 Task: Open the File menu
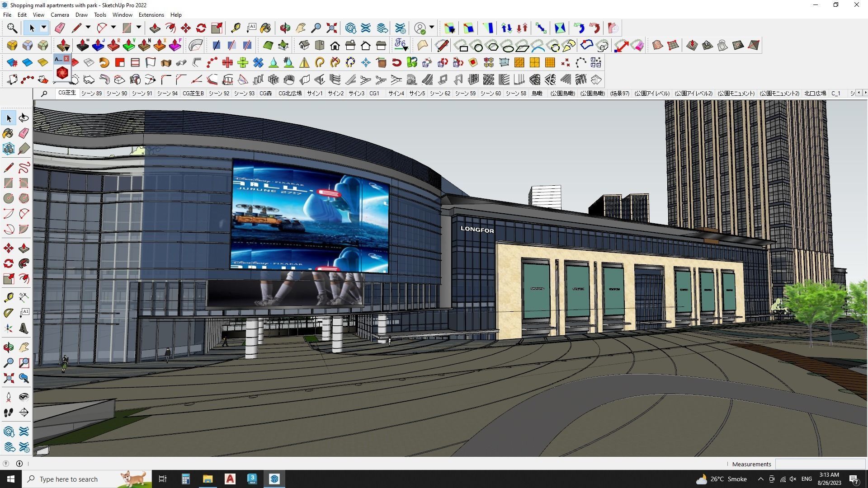[x=7, y=15]
